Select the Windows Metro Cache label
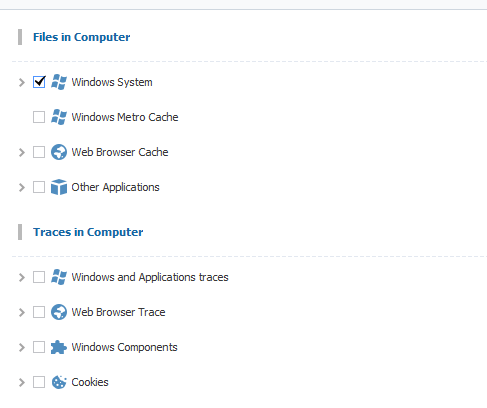The width and height of the screenshot is (487, 408). 125,117
